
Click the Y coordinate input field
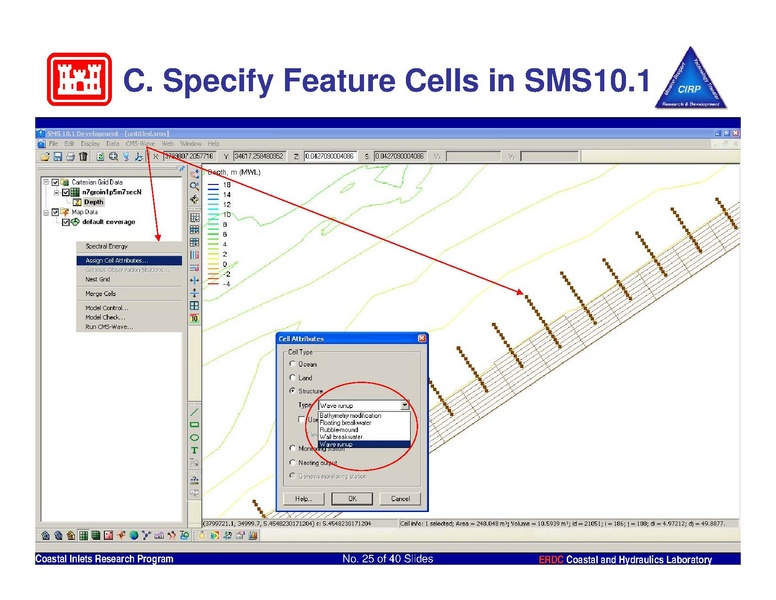point(259,156)
